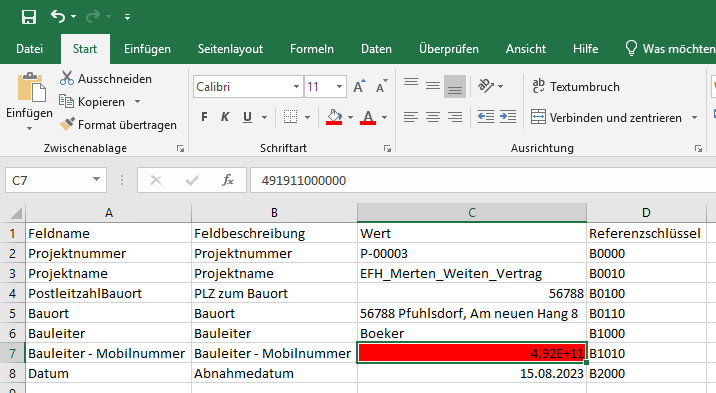Toggle italic K formatting
716x393 pixels.
point(225,117)
